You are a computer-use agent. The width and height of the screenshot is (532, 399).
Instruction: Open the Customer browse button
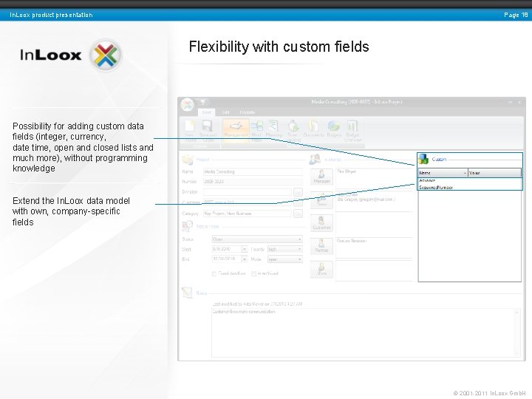(x=298, y=202)
